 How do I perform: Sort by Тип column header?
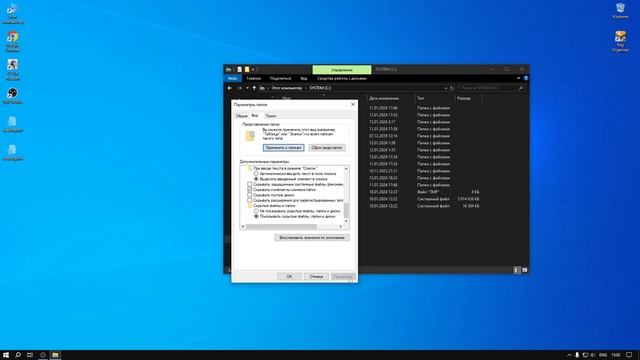coord(420,98)
